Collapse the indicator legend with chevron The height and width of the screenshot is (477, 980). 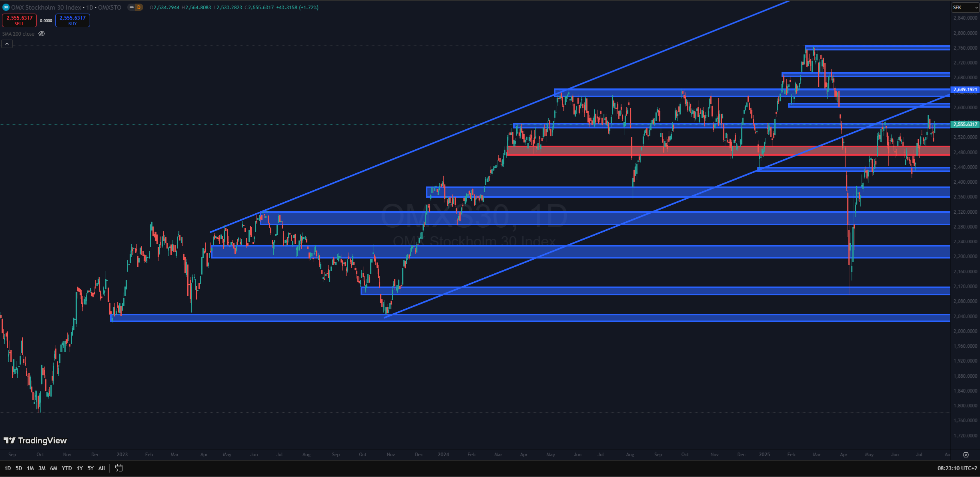click(7, 44)
